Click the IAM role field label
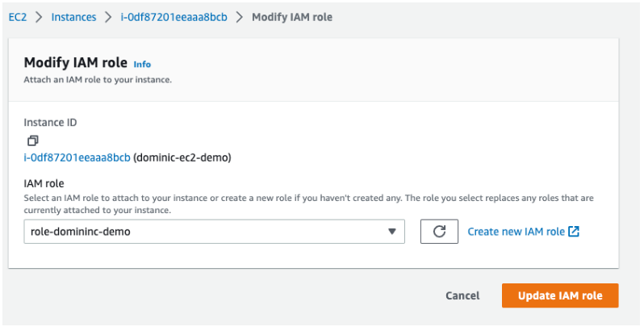644x331 pixels. [44, 185]
